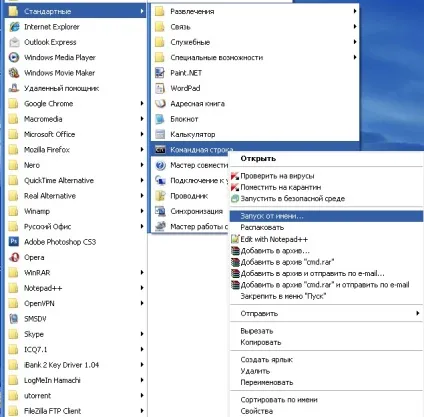Select the Windows Movie Maker icon
This screenshot has height=417, width=424.
[14, 73]
